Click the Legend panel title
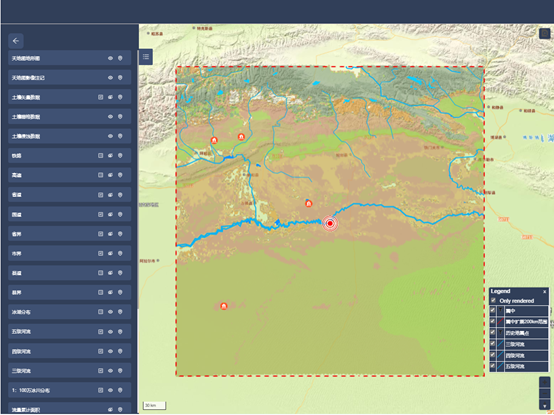This screenshot has height=415, width=554. pos(500,291)
